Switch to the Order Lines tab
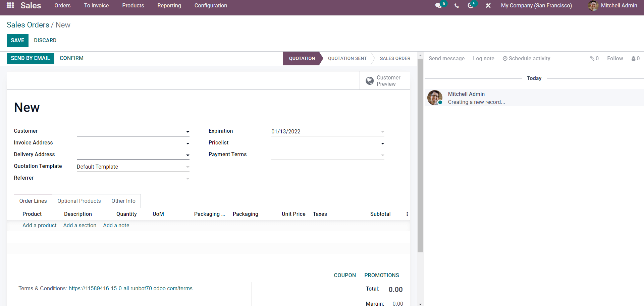Screen dimensions: 644x306 pyautogui.click(x=33, y=201)
